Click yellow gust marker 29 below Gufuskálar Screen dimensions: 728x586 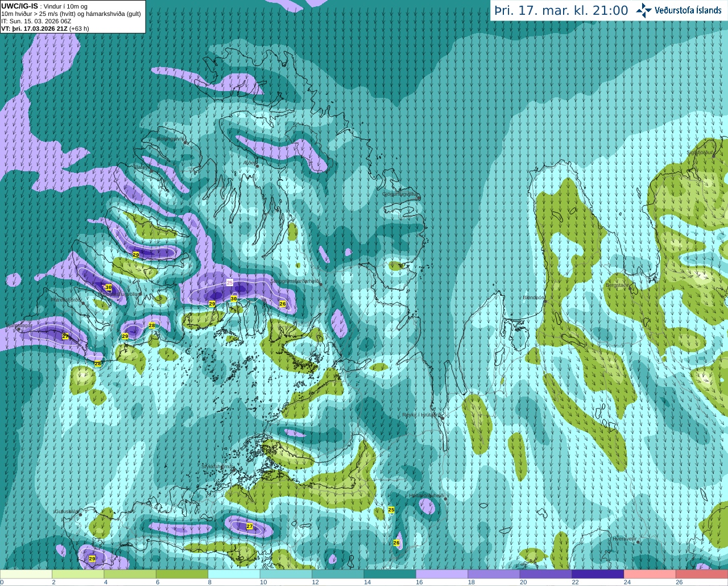coord(92,559)
